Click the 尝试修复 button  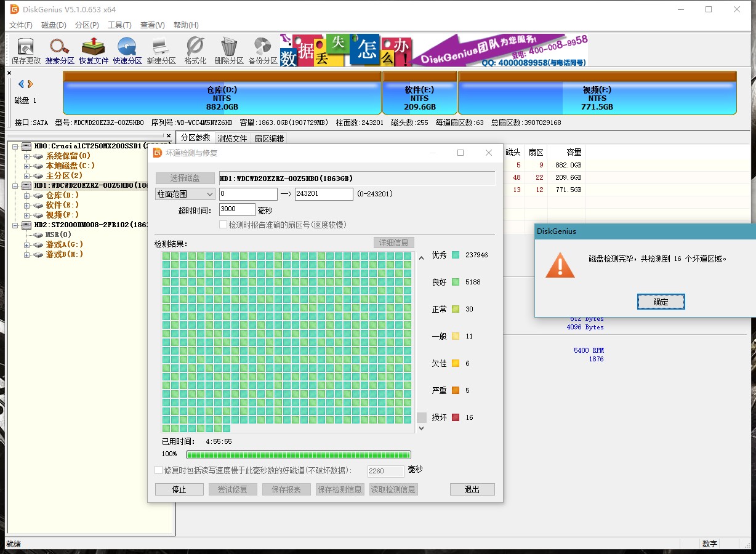232,489
